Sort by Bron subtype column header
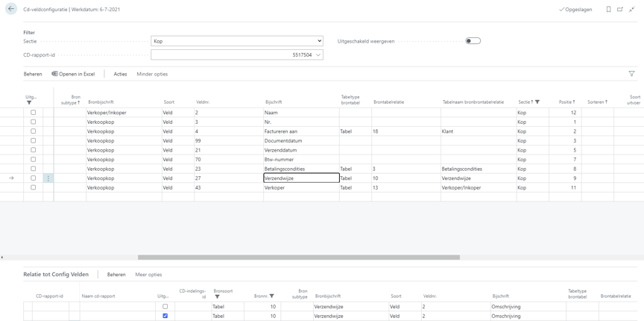644x321 pixels. 71,100
